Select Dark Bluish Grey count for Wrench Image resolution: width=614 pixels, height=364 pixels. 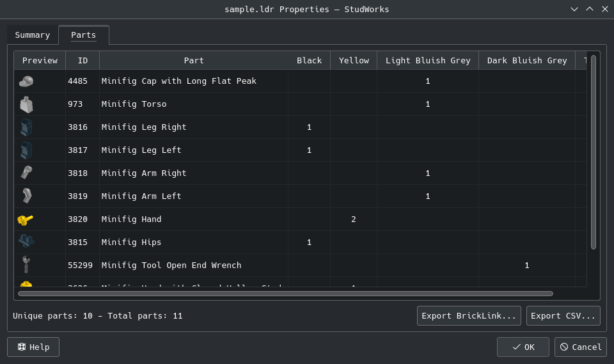pyautogui.click(x=526, y=265)
